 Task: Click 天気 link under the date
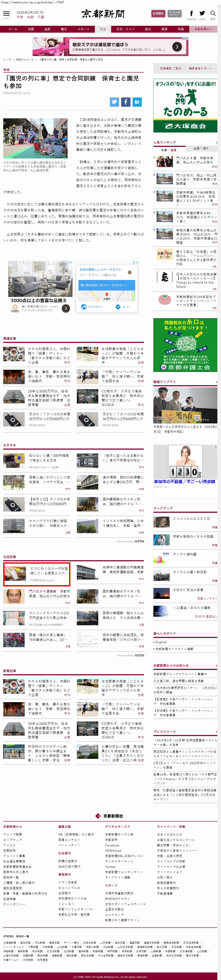pos(20,17)
